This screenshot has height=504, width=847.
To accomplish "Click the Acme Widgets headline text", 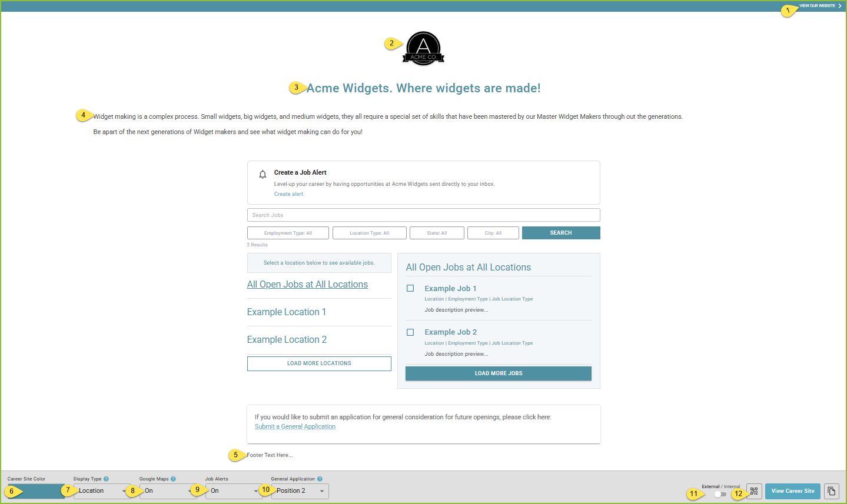I will tap(423, 88).
